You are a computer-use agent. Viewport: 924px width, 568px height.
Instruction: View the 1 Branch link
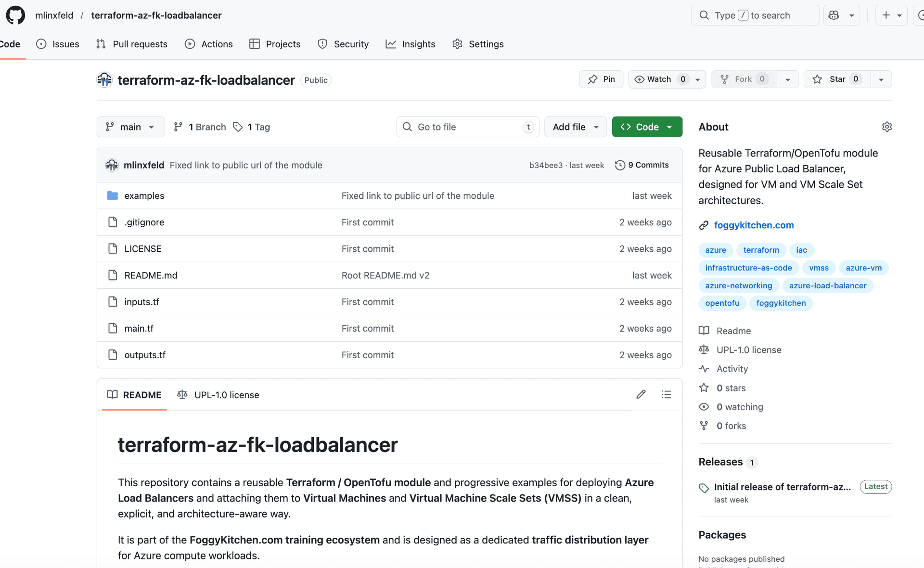click(200, 127)
